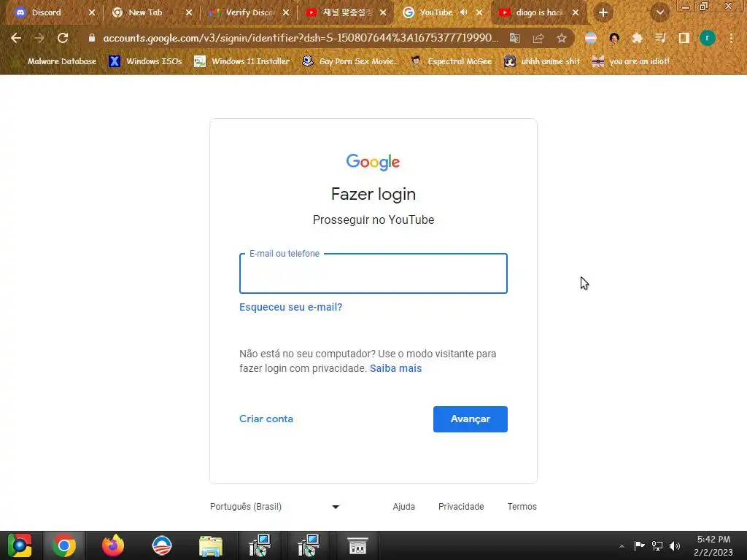Open the Extensions puzzle icon

pyautogui.click(x=637, y=38)
